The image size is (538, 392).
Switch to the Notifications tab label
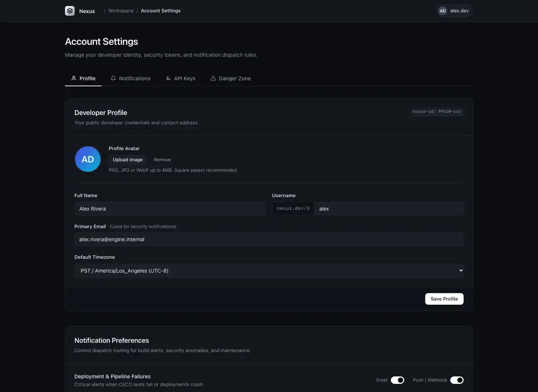pos(134,78)
